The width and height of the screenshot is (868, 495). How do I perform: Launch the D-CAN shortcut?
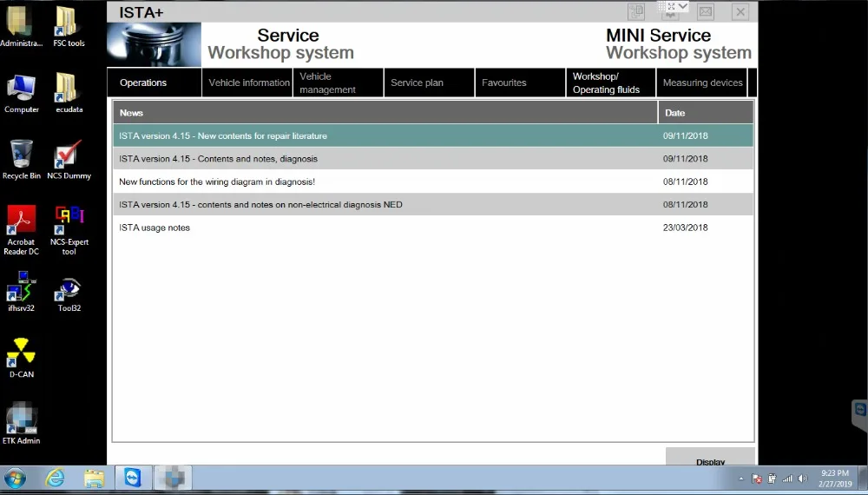click(x=21, y=358)
